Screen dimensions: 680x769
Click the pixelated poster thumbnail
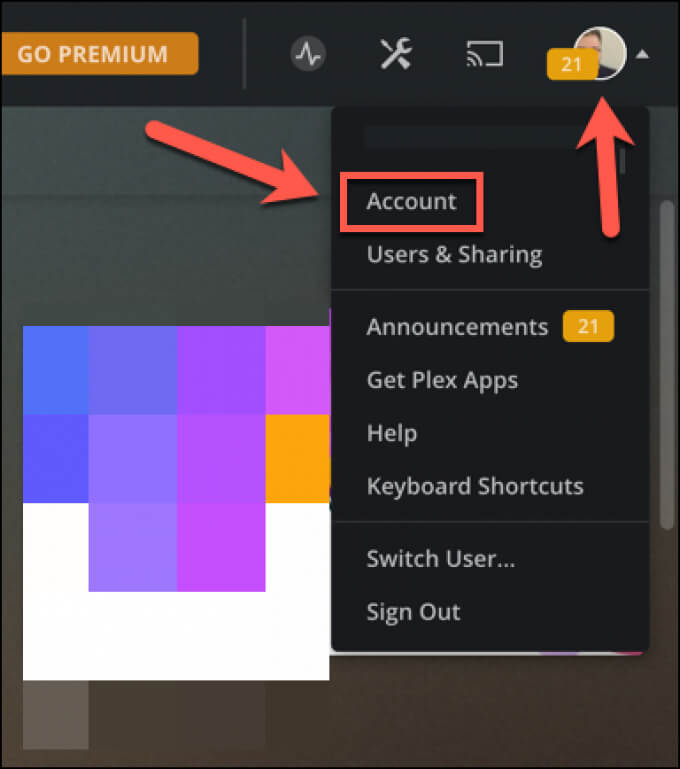(176, 503)
